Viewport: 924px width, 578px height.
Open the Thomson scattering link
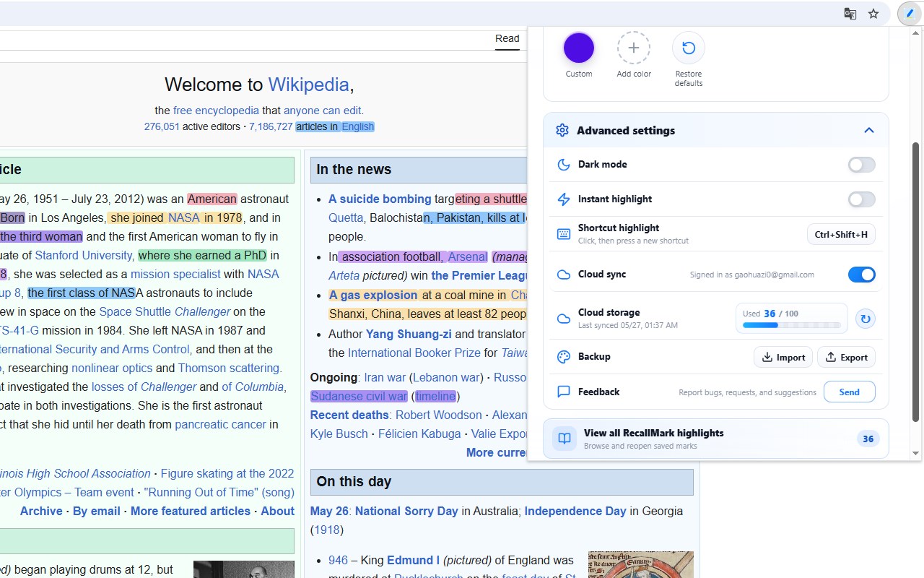pyautogui.click(x=228, y=368)
